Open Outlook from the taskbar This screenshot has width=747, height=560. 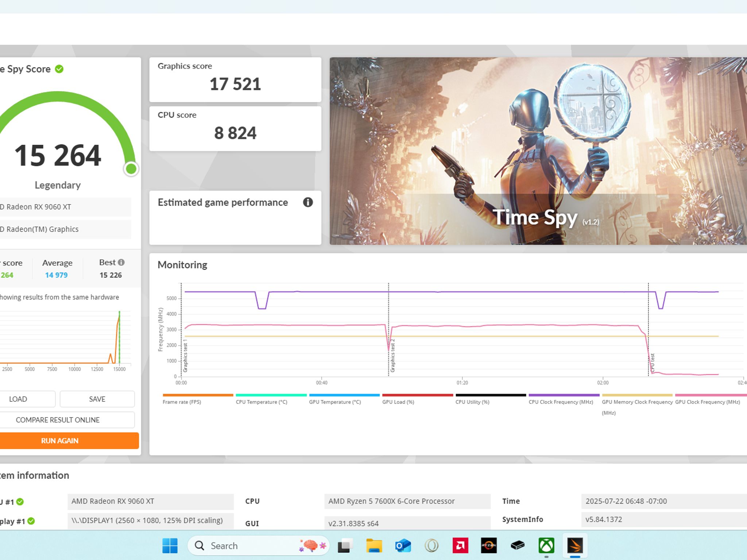(403, 545)
